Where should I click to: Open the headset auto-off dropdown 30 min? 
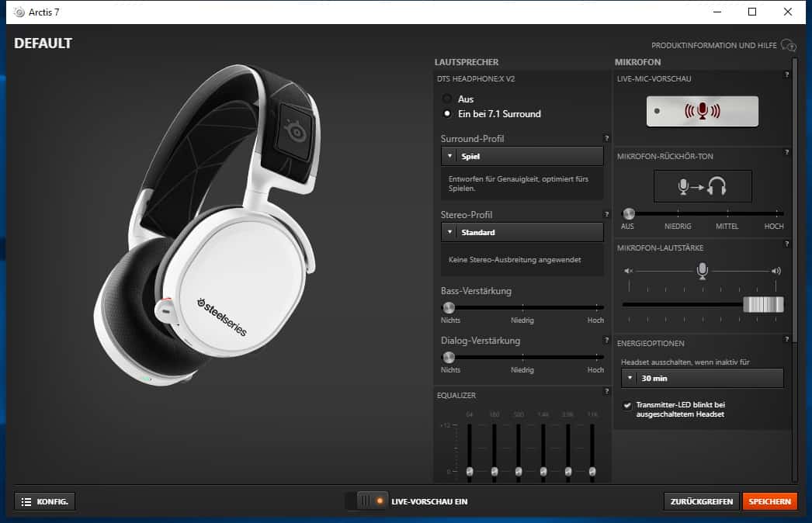point(703,378)
